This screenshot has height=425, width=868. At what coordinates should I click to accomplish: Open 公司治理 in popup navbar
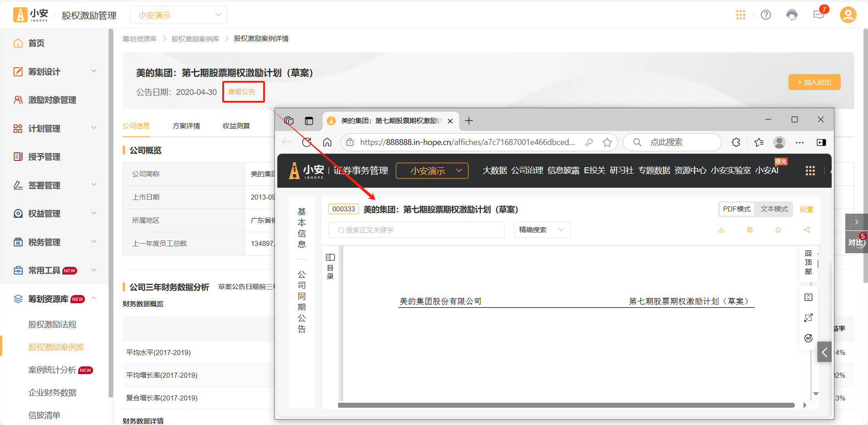(x=527, y=170)
